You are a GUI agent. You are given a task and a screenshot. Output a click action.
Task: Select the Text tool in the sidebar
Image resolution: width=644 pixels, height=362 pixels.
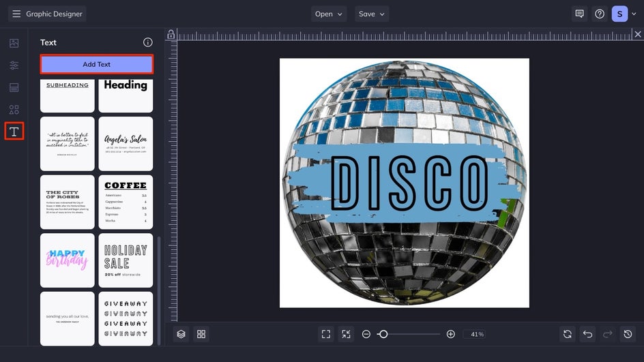point(14,132)
